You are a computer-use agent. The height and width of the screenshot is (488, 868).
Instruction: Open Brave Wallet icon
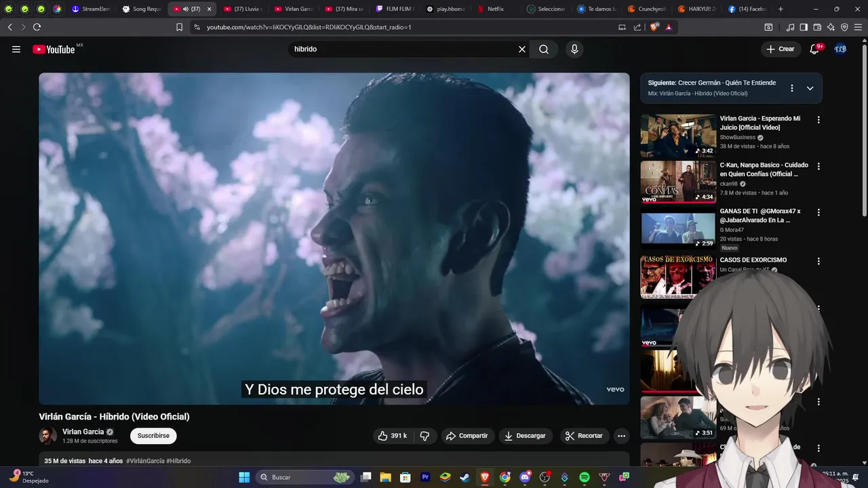tap(817, 27)
